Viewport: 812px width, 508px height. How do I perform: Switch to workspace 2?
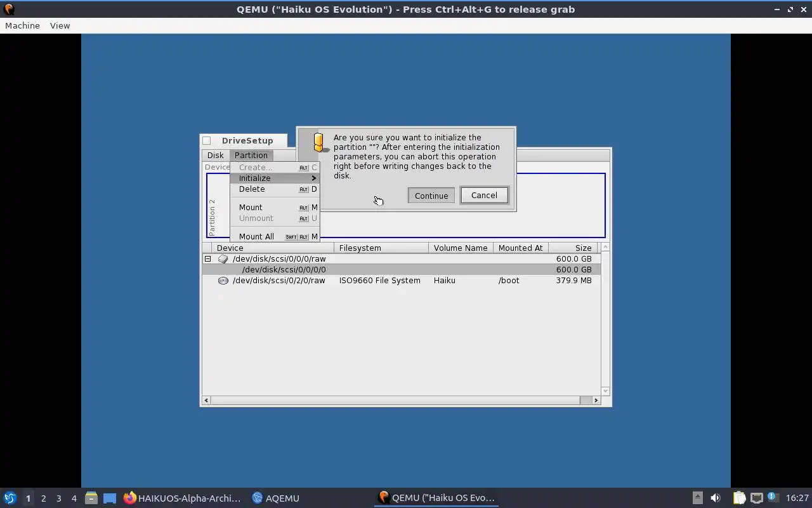[43, 498]
